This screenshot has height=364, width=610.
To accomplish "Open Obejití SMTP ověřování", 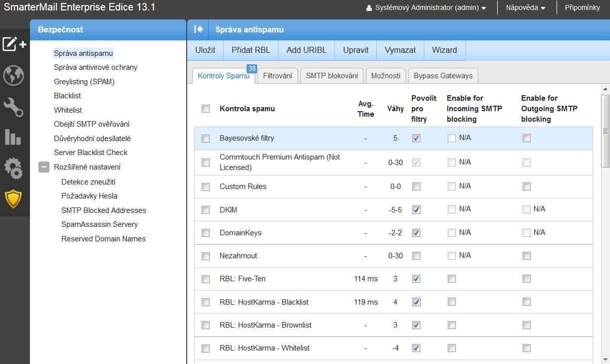I will click(92, 124).
